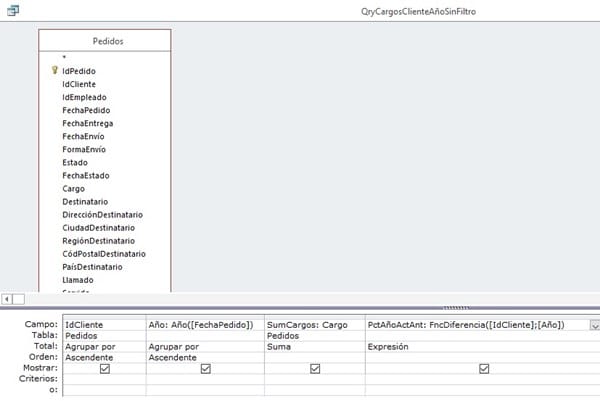Select the IdCliente field in Pedidos list
Screen dimensions: 600x401
pos(79,84)
